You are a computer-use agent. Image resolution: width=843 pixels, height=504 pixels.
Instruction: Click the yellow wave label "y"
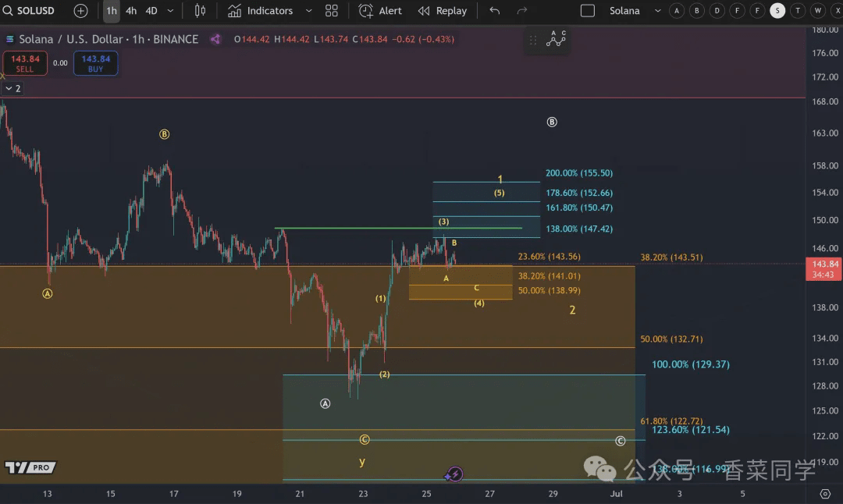pos(362,462)
